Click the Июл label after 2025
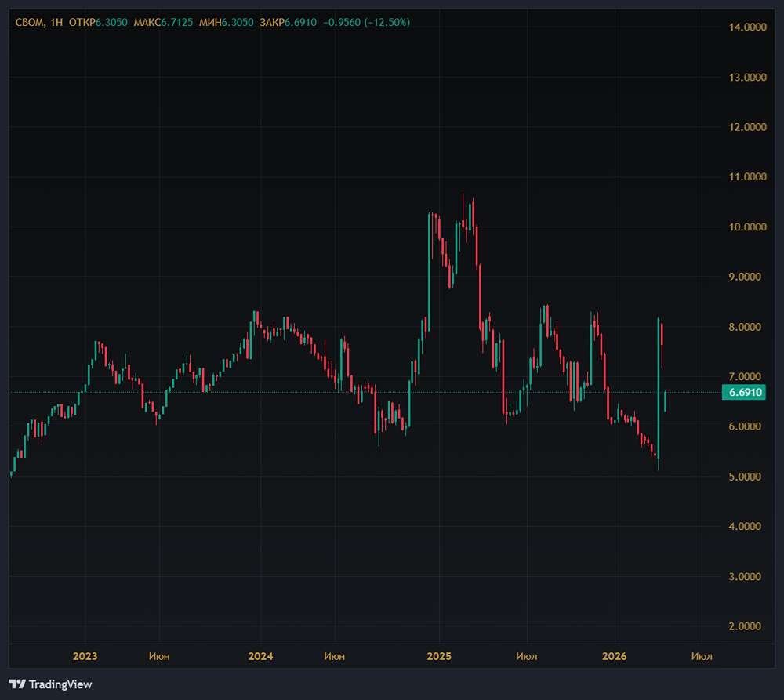The height and width of the screenshot is (700, 784). click(527, 656)
